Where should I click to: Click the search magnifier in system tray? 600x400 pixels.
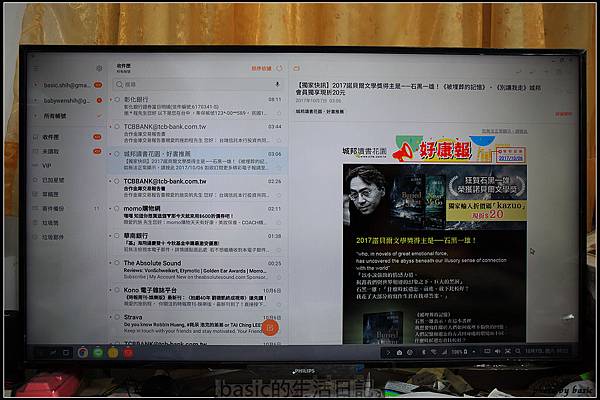click(517, 351)
